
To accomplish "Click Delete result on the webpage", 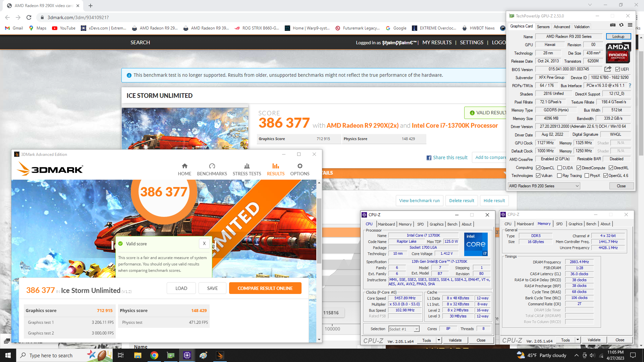I will click(x=462, y=201).
